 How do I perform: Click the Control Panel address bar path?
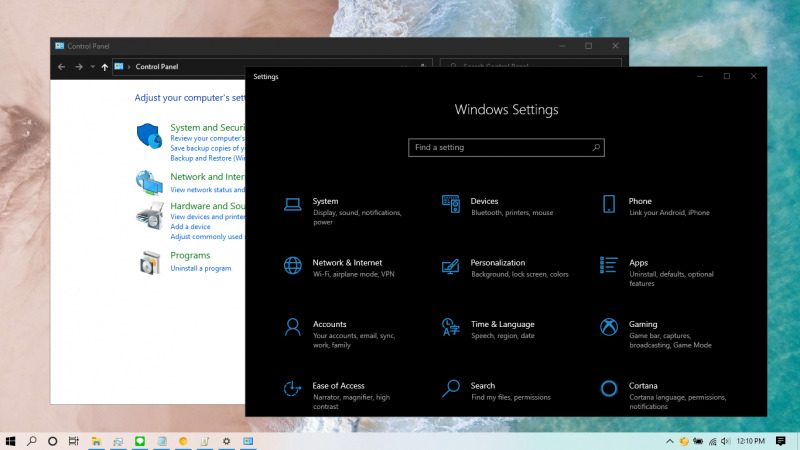click(157, 67)
